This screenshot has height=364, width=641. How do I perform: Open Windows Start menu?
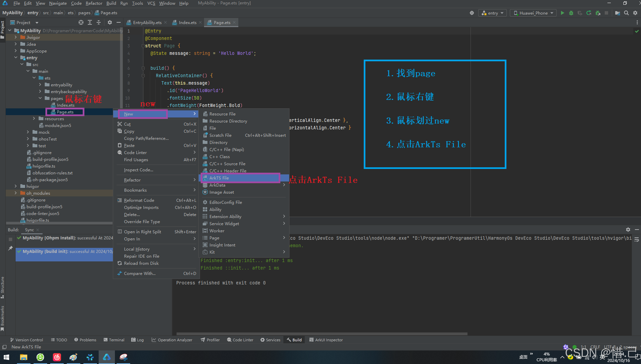coord(6,357)
